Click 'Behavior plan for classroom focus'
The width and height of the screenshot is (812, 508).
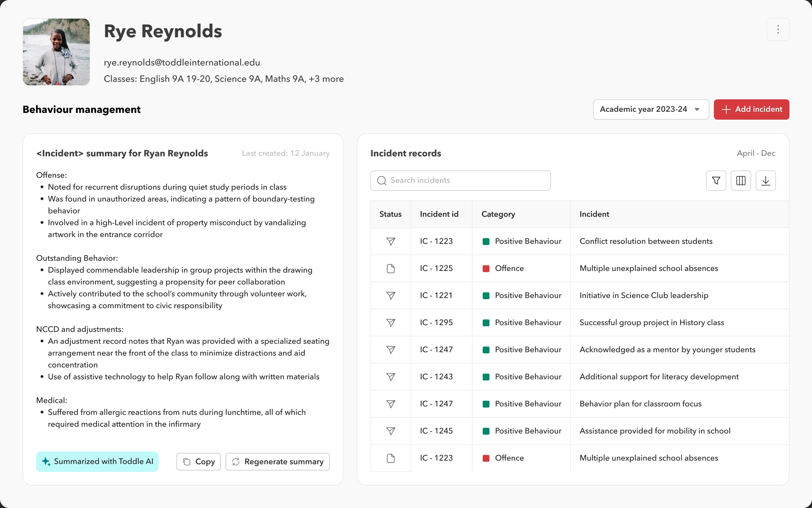641,404
